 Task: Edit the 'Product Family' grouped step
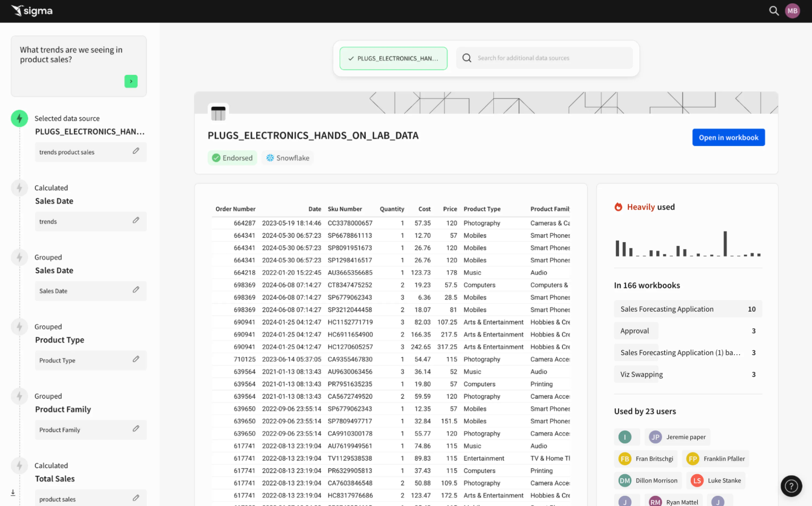click(x=136, y=429)
